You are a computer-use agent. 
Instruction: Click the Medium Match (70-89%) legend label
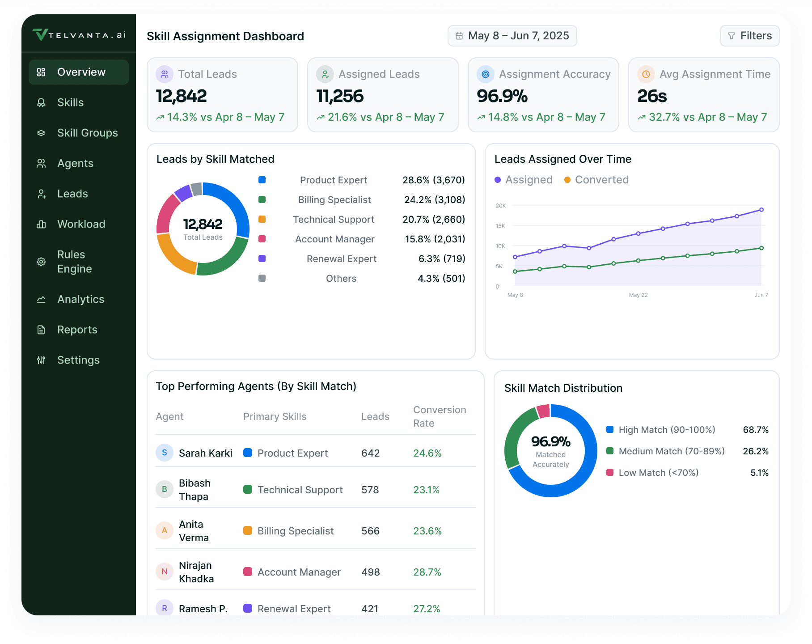672,451
